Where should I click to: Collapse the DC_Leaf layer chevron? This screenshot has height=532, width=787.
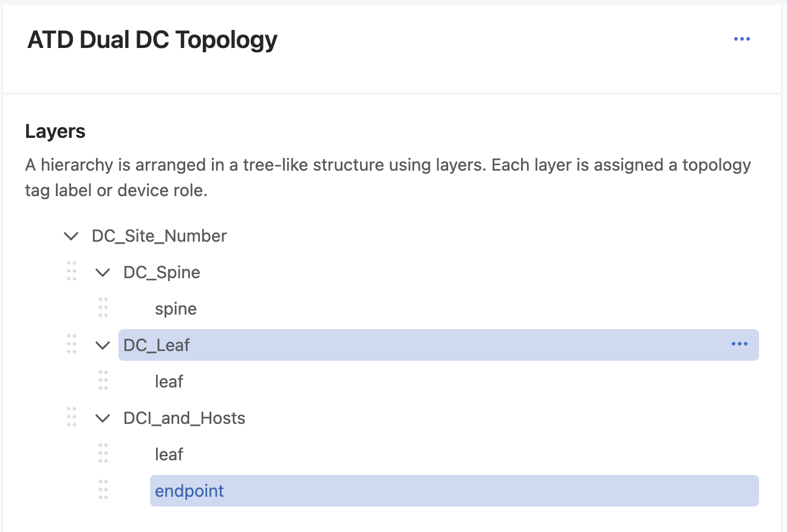pyautogui.click(x=103, y=345)
